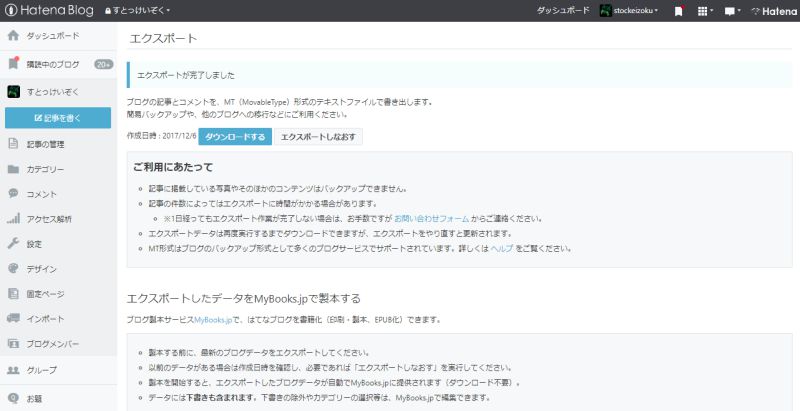This screenshot has height=411, width=800.
Task: Click the 作成日時 : 2017/12/6 text
Action: coord(162,137)
